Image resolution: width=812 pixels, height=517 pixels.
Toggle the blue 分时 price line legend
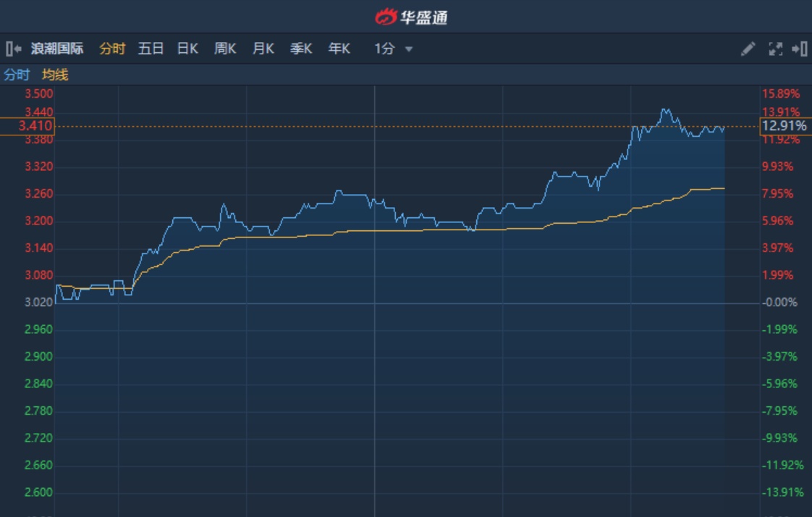coord(17,75)
